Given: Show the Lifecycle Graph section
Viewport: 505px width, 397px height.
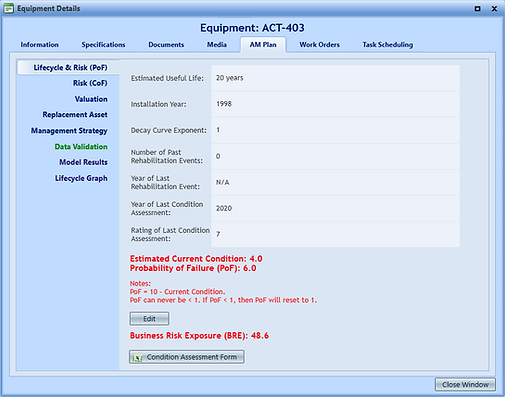Looking at the screenshot, I should click(81, 178).
